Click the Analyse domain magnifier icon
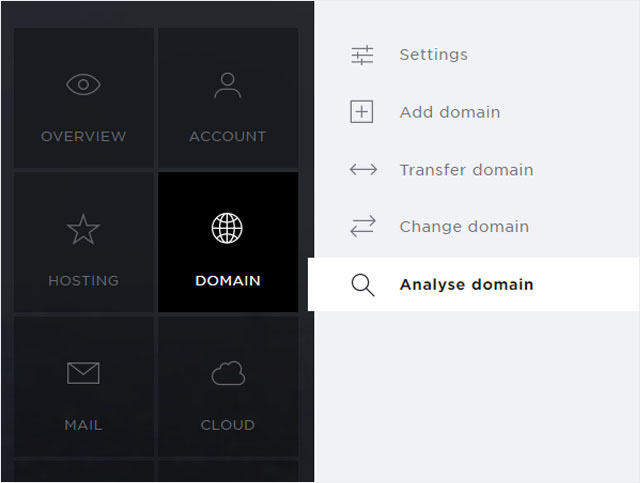The width and height of the screenshot is (640, 483). tap(362, 285)
